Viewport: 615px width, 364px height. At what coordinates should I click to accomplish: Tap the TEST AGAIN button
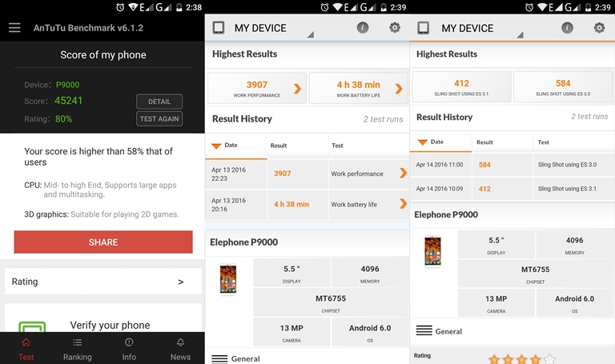pyautogui.click(x=159, y=118)
